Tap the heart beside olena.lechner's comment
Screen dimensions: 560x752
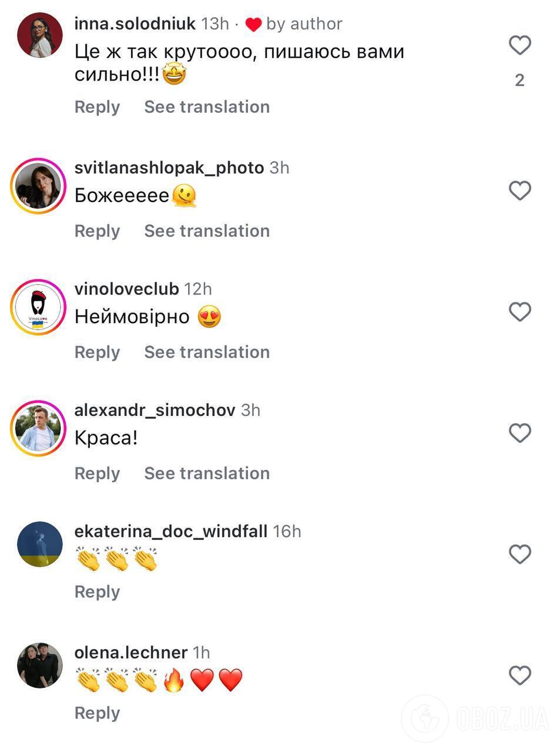(x=519, y=675)
